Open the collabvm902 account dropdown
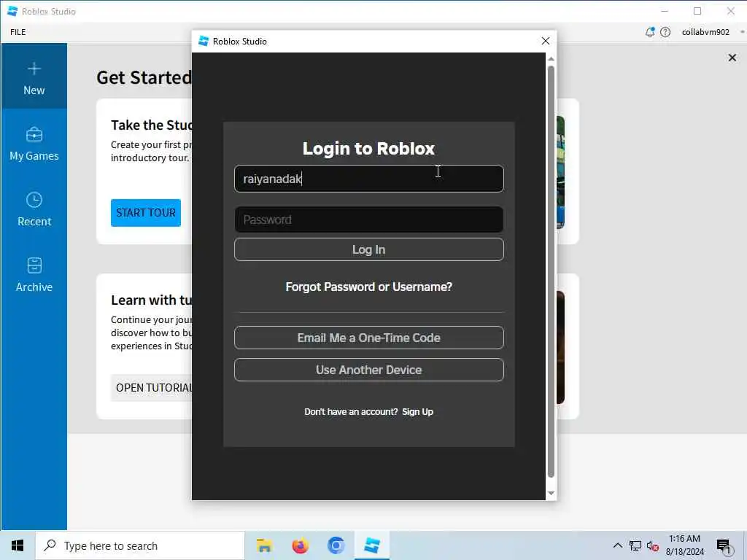 click(712, 32)
